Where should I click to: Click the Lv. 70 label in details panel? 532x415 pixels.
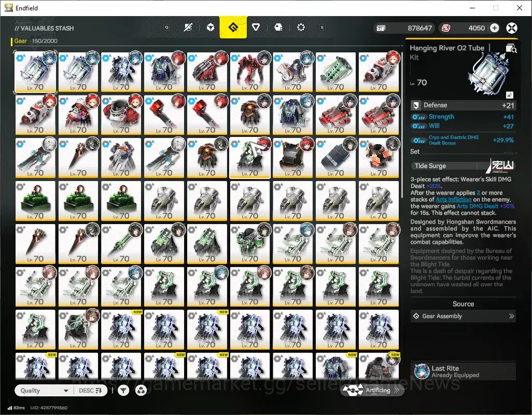(418, 83)
